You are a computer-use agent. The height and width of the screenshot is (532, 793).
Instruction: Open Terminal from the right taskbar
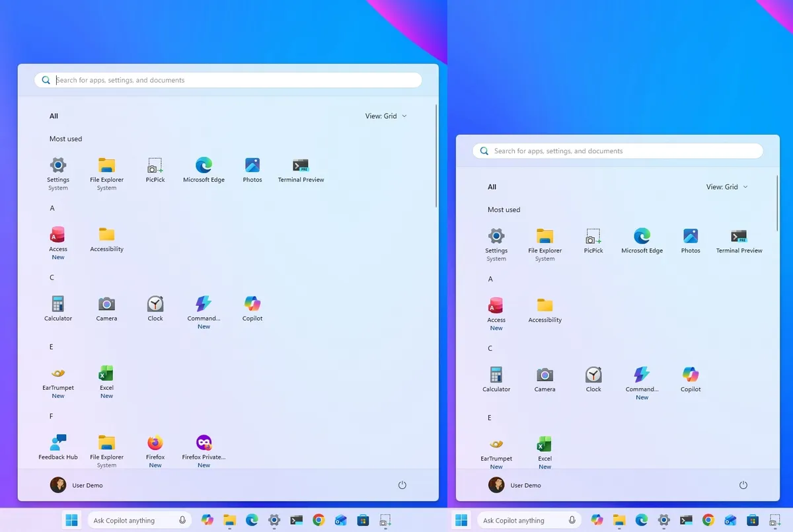pos(686,520)
